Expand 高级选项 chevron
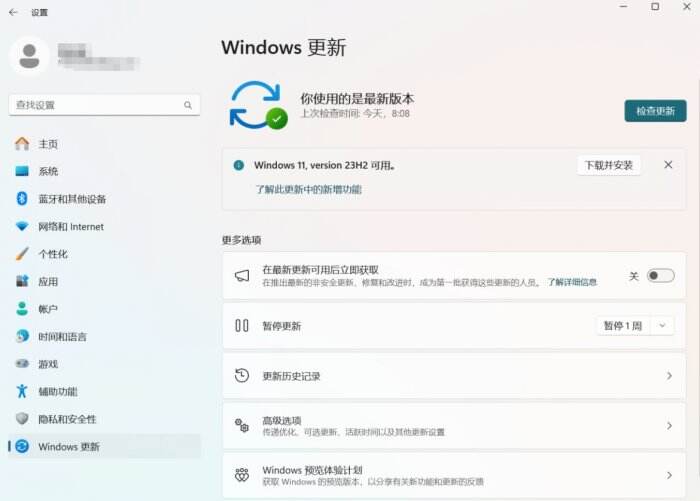700x501 pixels. point(669,426)
